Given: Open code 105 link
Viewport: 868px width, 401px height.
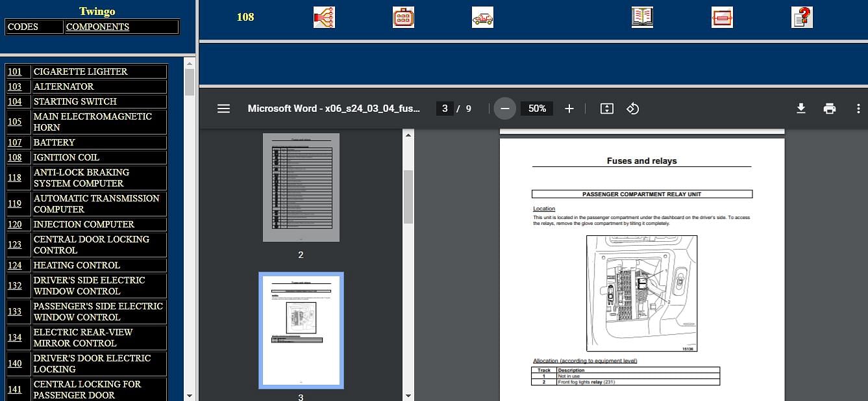Looking at the screenshot, I should pos(14,122).
